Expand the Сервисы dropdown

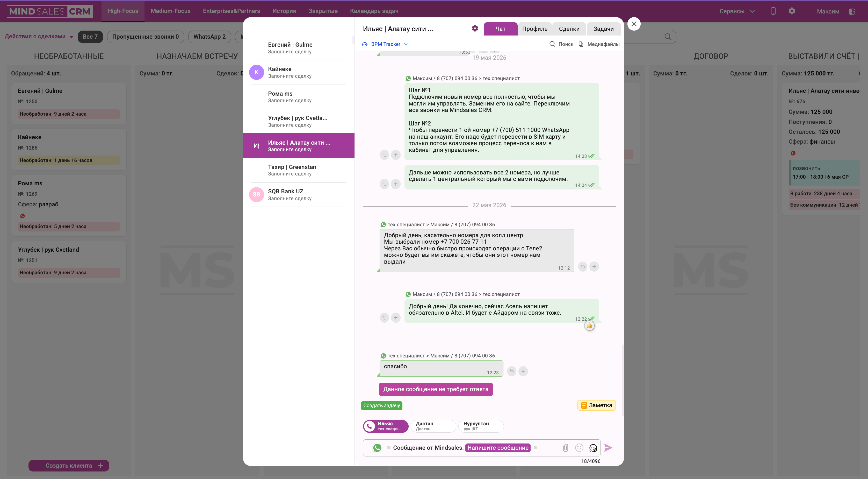click(x=737, y=11)
